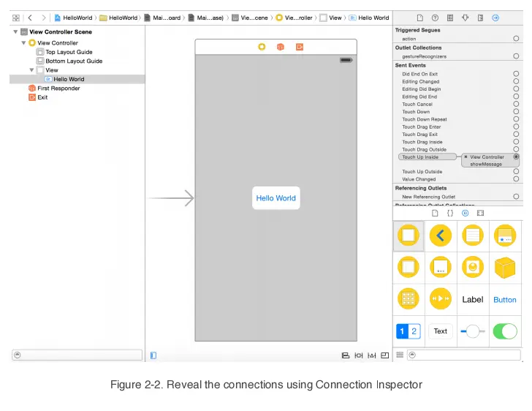
Task: Pick Navigation Controller object from library
Action: tap(441, 235)
